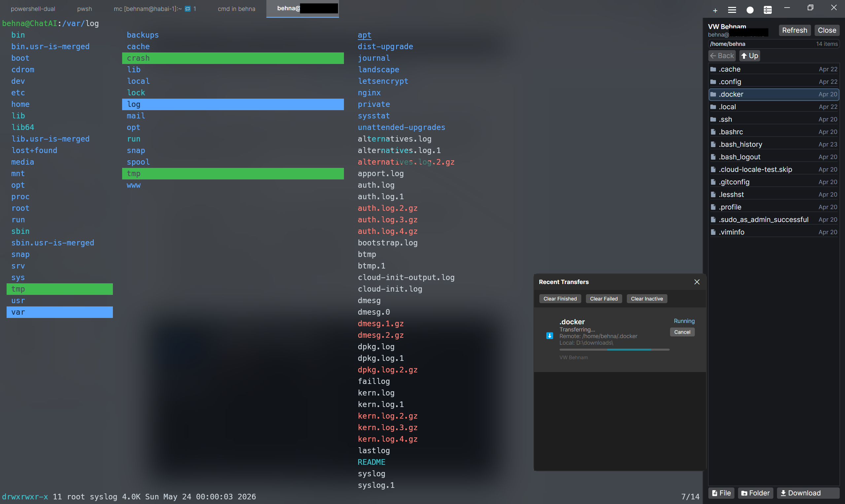Image resolution: width=845 pixels, height=504 pixels.
Task: Create a new Folder
Action: (x=755, y=493)
